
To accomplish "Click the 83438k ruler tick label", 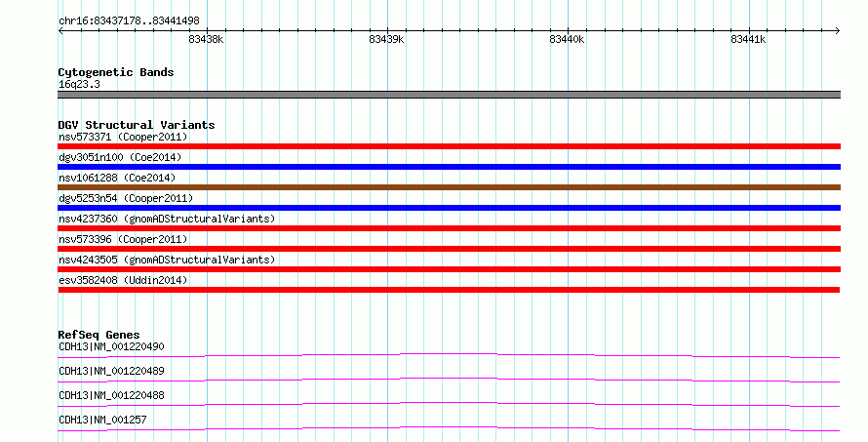I will coord(206,39).
